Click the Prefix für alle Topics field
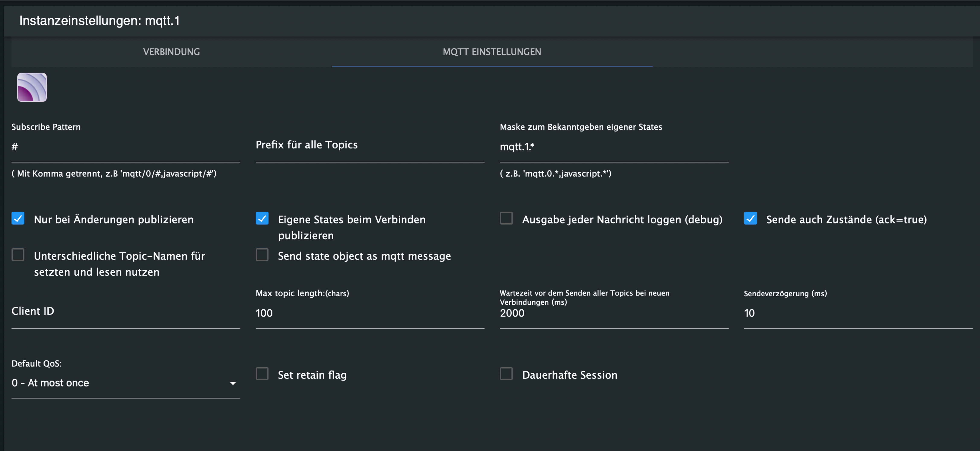Screen dimensions: 980x451 [370, 147]
